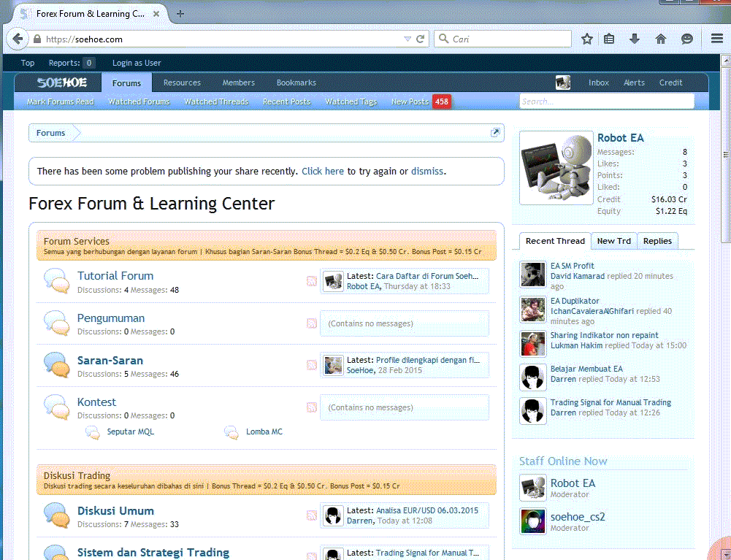Reload the page with refresh button
The image size is (731, 560).
point(421,39)
